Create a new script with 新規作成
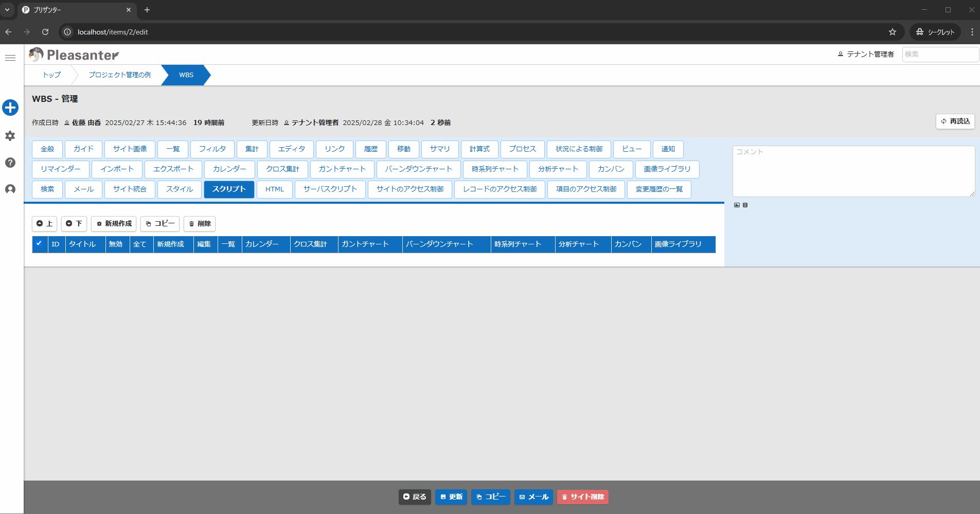Image resolution: width=980 pixels, height=514 pixels. pyautogui.click(x=114, y=224)
